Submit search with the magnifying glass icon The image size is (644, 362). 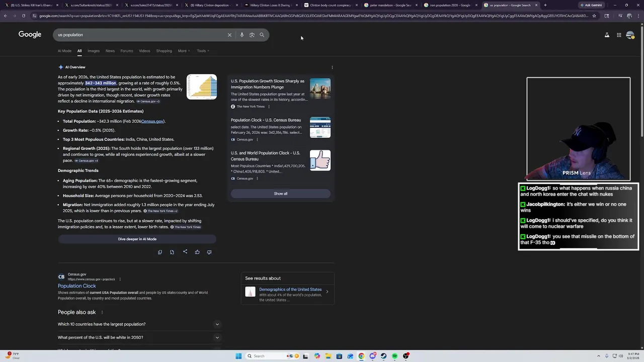click(262, 35)
